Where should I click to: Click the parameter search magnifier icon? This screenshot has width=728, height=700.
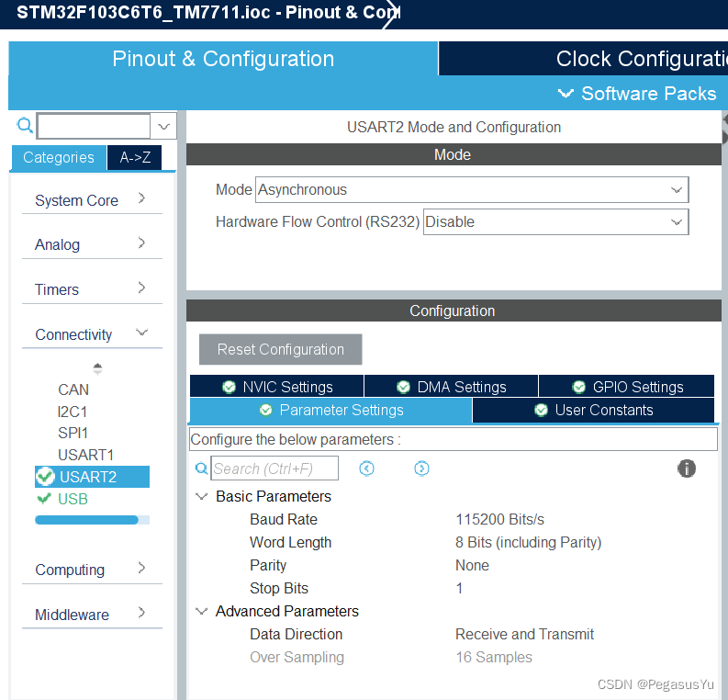pos(201,469)
